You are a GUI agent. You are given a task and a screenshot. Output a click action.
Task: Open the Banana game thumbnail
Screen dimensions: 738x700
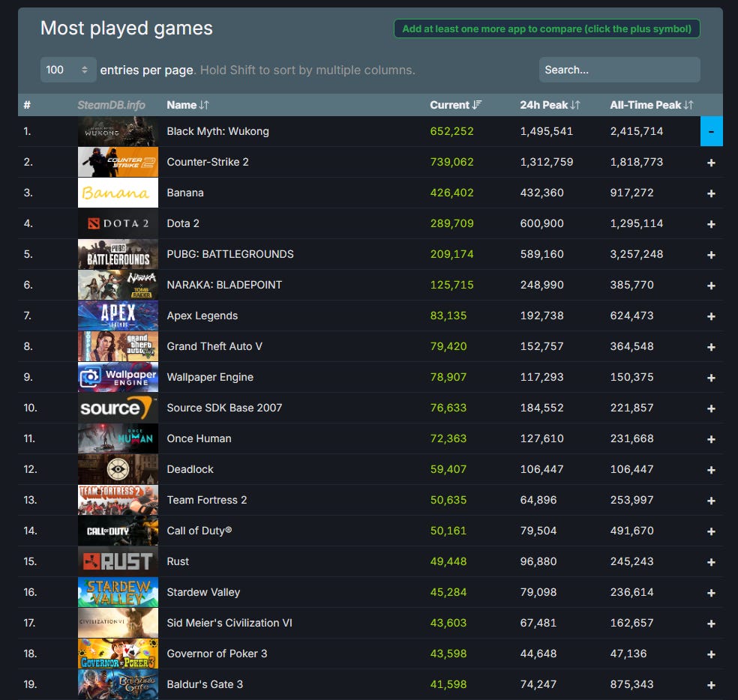click(x=118, y=193)
